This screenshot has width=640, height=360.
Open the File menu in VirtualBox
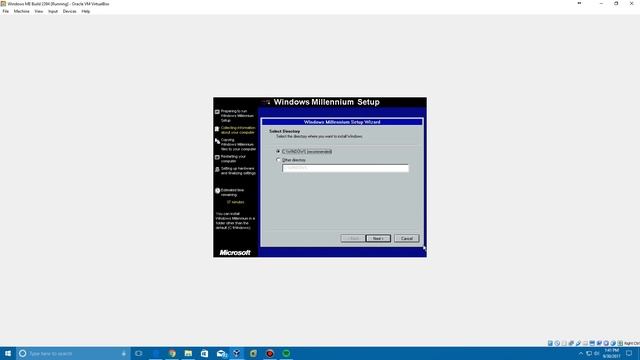coord(6,11)
